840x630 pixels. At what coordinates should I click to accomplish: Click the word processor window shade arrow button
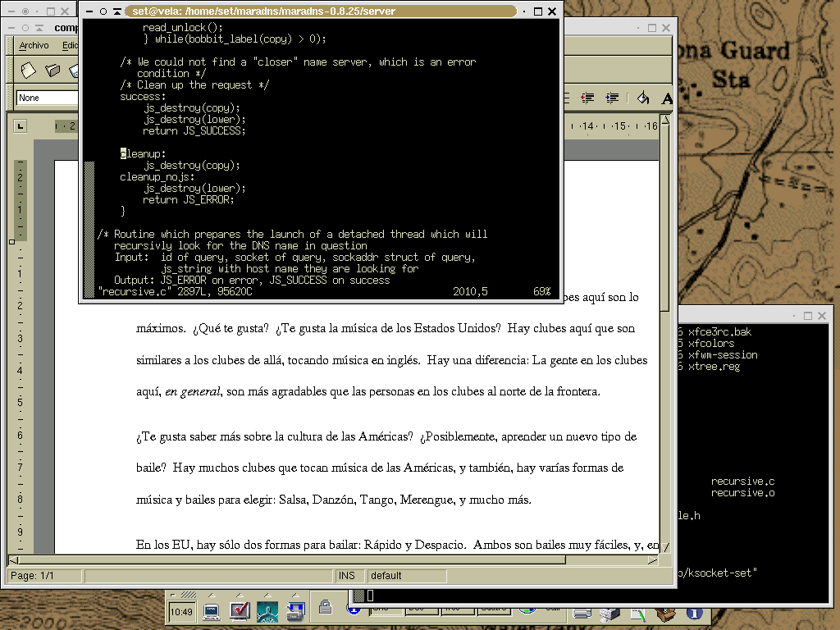[x=39, y=28]
